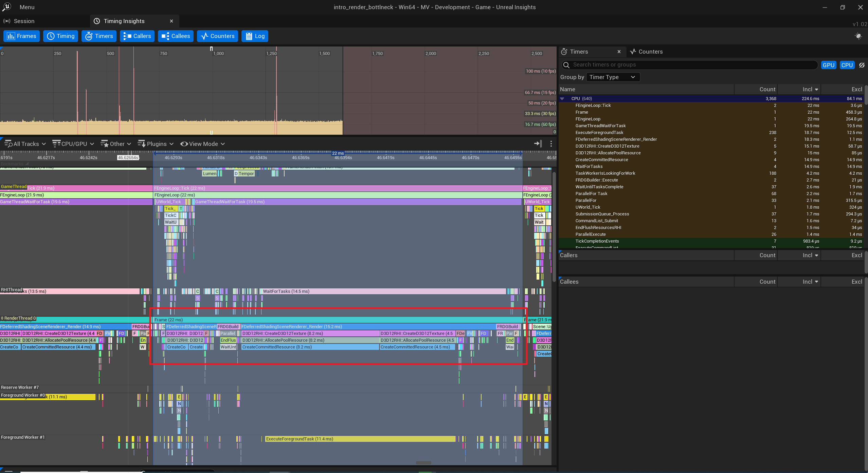Toggle the Callers panel button

[x=137, y=36]
